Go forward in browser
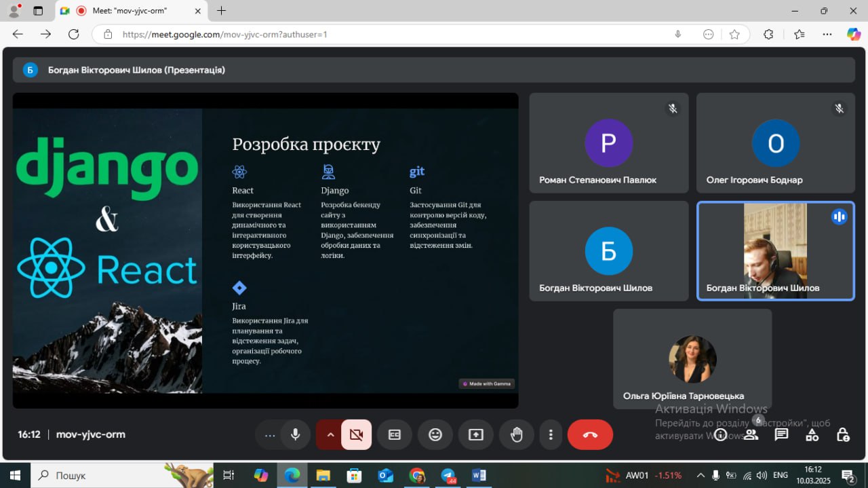 (45, 34)
